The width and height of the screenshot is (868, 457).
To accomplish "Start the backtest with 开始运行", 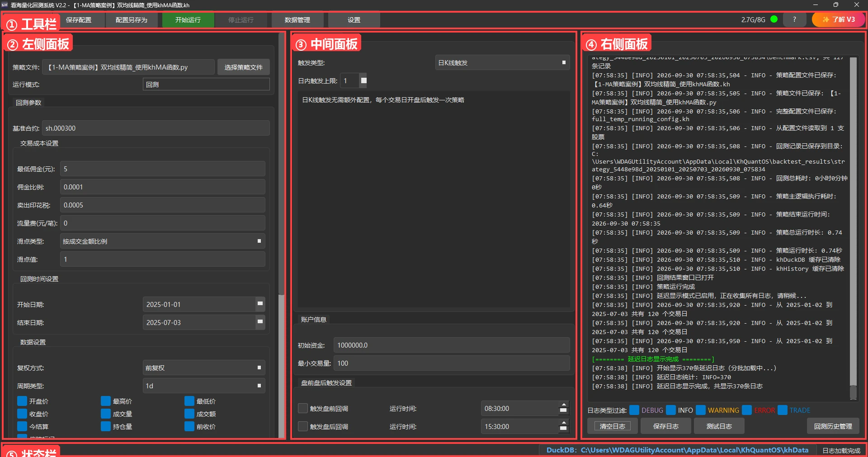I will pyautogui.click(x=188, y=20).
